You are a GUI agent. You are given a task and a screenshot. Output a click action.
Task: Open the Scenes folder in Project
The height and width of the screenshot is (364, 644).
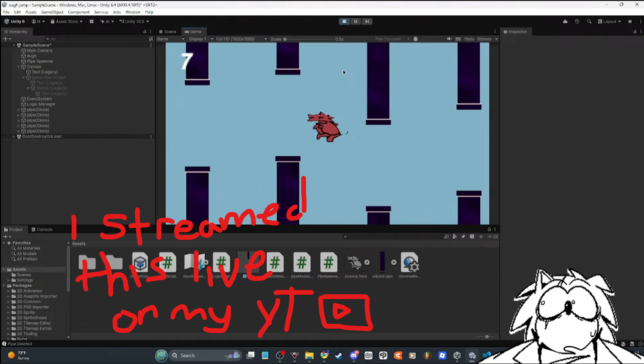pyautogui.click(x=24, y=275)
